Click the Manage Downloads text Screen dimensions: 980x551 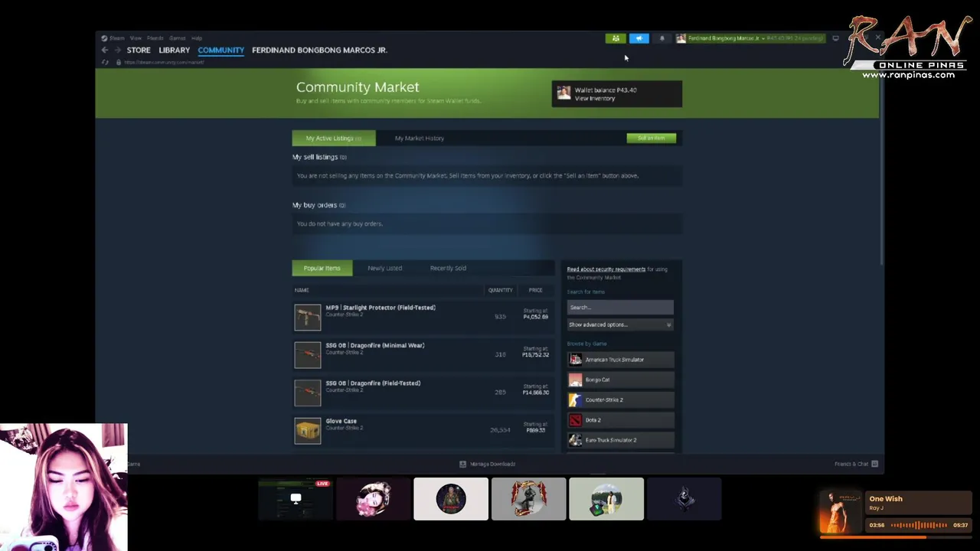(x=492, y=464)
